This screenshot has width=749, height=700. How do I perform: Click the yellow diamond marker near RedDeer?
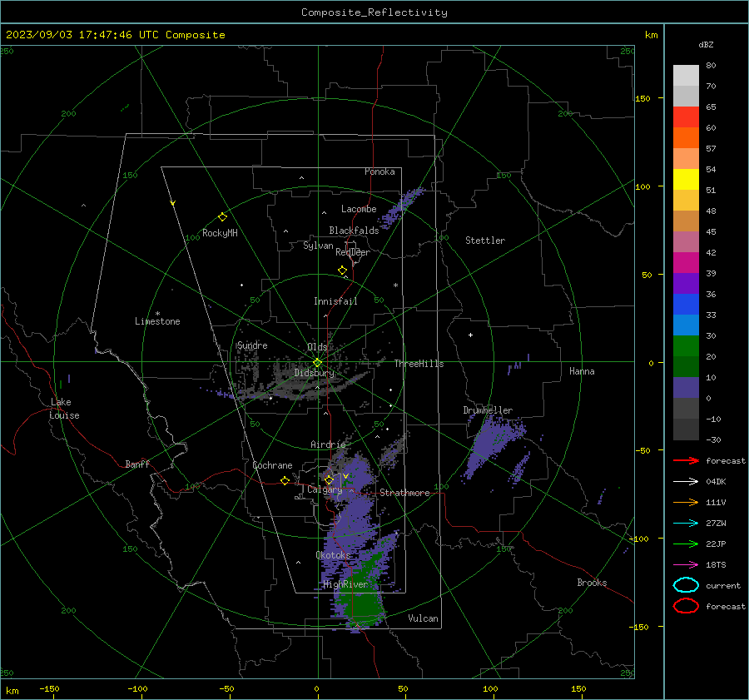pos(342,271)
